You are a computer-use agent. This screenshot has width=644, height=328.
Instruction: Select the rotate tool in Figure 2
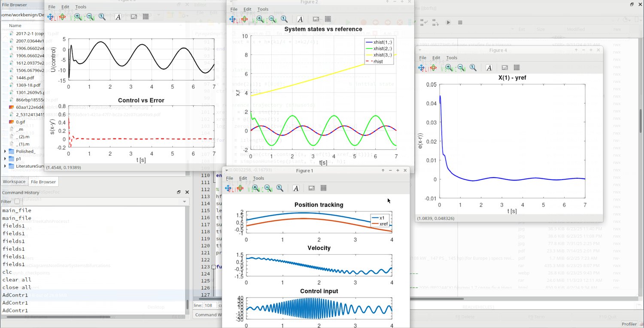(x=244, y=19)
